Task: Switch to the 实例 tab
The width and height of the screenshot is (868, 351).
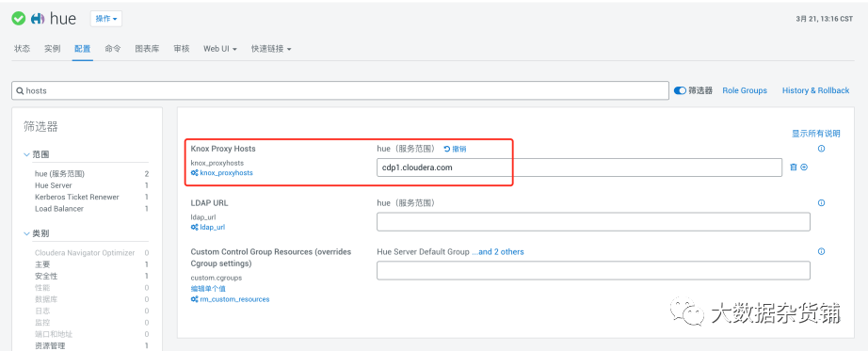Action: pos(52,49)
